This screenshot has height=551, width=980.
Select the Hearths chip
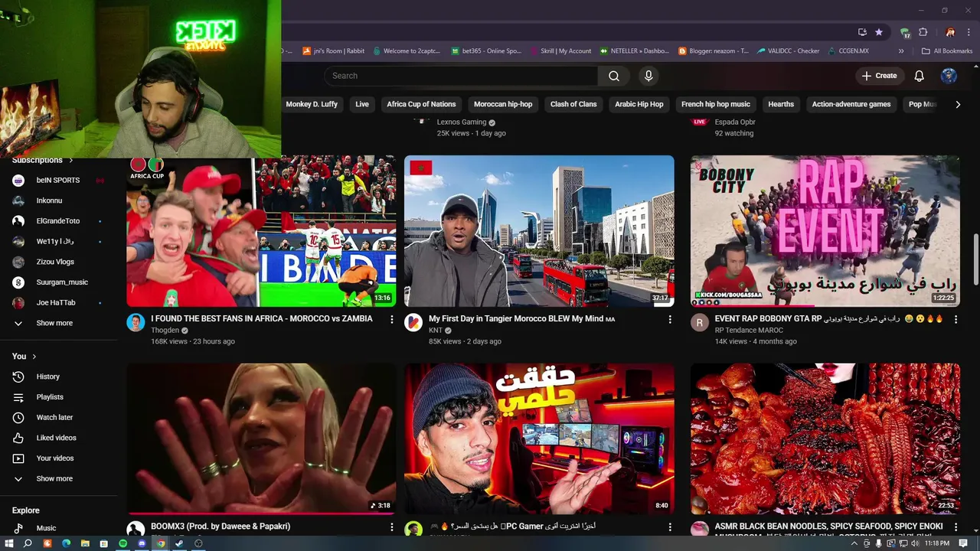click(781, 104)
